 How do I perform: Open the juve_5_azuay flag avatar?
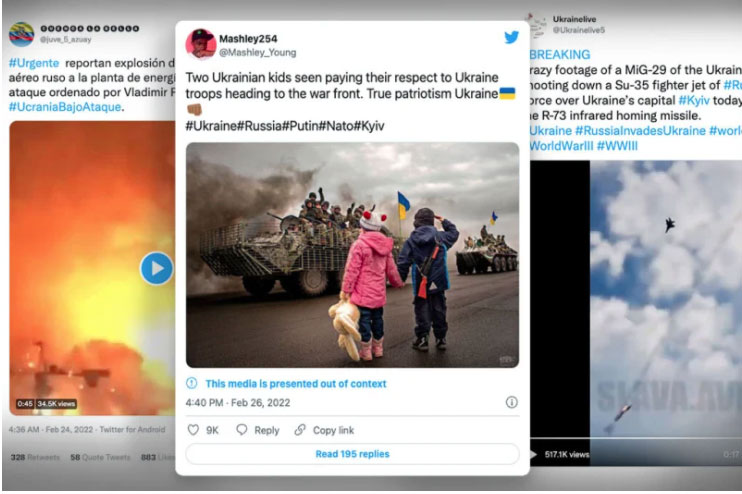pyautogui.click(x=22, y=34)
